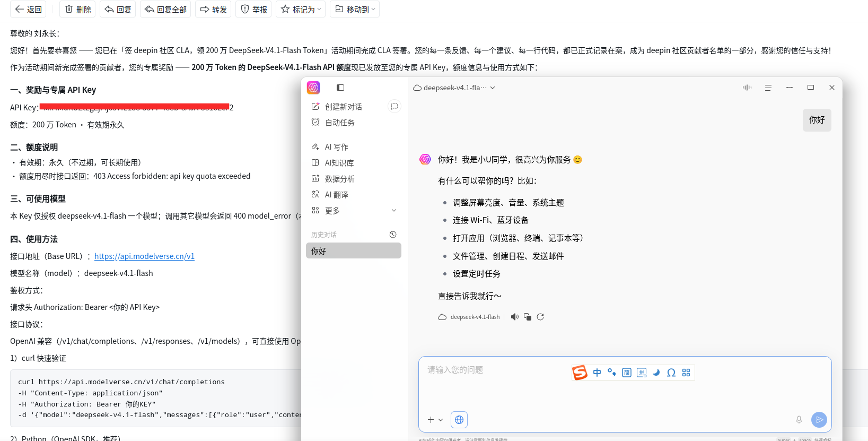Select the 你好 history conversation
The height and width of the screenshot is (441, 868).
point(354,250)
